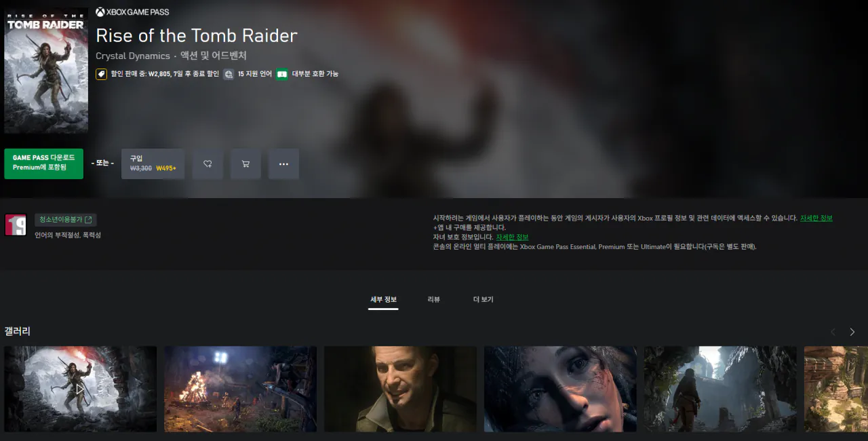Open the 더 보기 tab
Screen dimensions: 868x441
click(x=483, y=300)
